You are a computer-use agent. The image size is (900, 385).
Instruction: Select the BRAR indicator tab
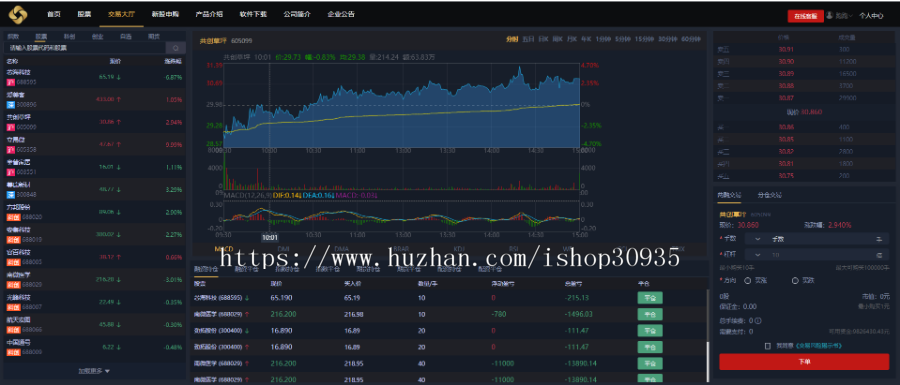click(x=402, y=249)
